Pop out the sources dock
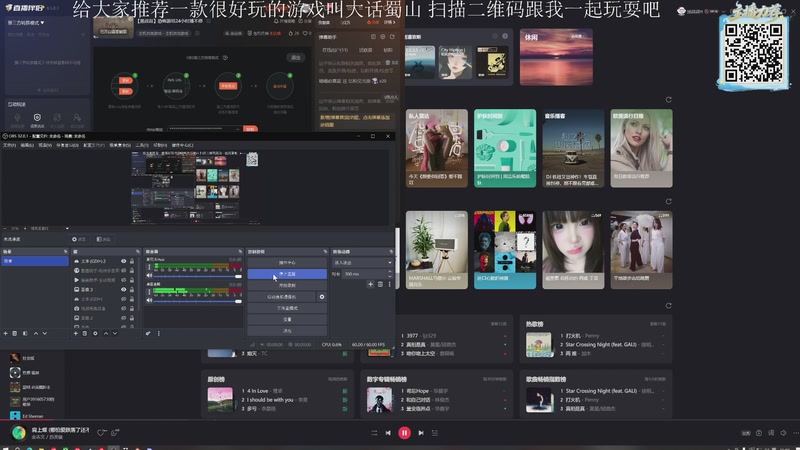The image size is (800, 450). (x=138, y=252)
